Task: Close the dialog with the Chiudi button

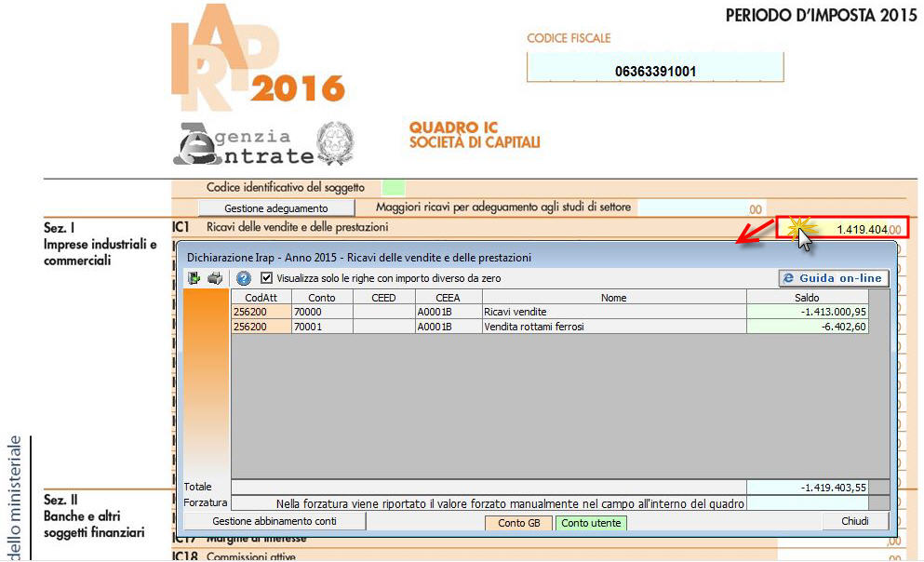Action: click(854, 521)
